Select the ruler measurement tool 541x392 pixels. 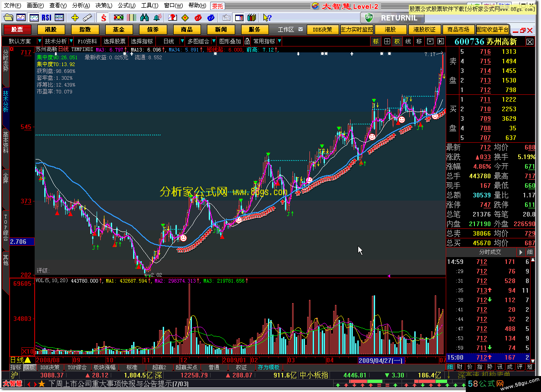[x=88, y=18]
